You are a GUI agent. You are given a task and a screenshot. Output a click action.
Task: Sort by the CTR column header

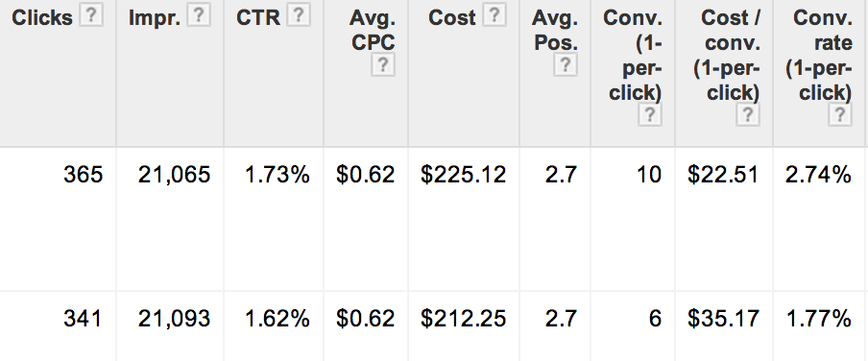click(x=258, y=17)
